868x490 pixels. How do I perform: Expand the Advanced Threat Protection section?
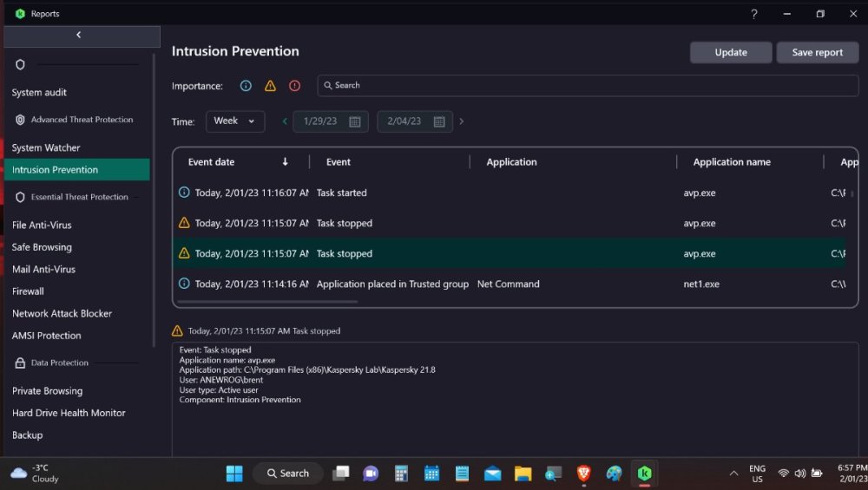point(82,120)
